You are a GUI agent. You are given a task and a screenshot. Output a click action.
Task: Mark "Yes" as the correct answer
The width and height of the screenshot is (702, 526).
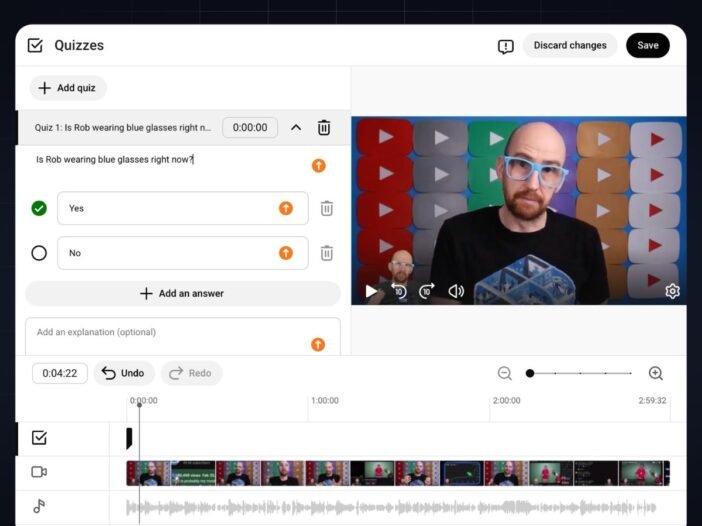coord(39,208)
